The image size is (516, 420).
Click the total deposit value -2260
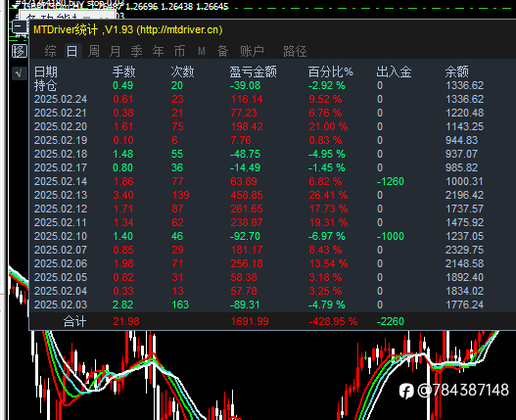pos(391,321)
